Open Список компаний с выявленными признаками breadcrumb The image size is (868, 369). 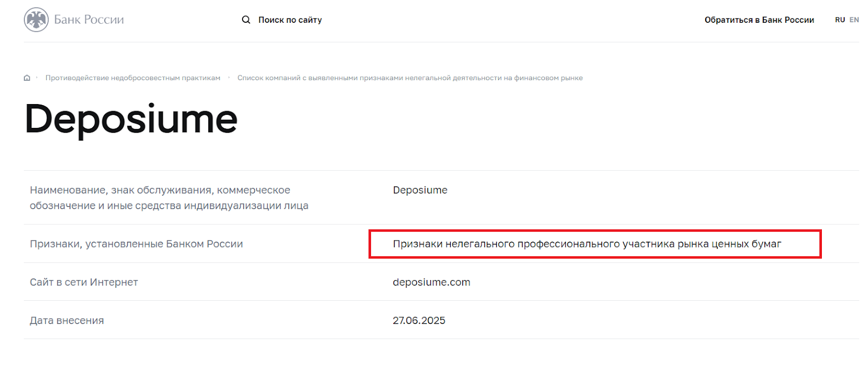410,78
